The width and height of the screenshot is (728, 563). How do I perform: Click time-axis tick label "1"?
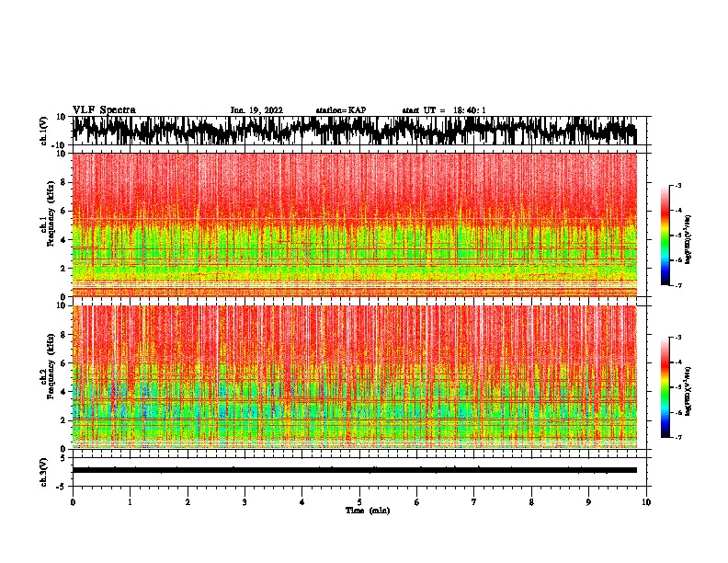tap(130, 502)
